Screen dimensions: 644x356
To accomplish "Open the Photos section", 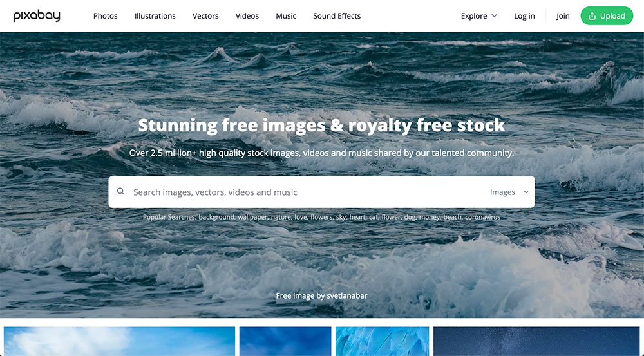I will click(105, 16).
